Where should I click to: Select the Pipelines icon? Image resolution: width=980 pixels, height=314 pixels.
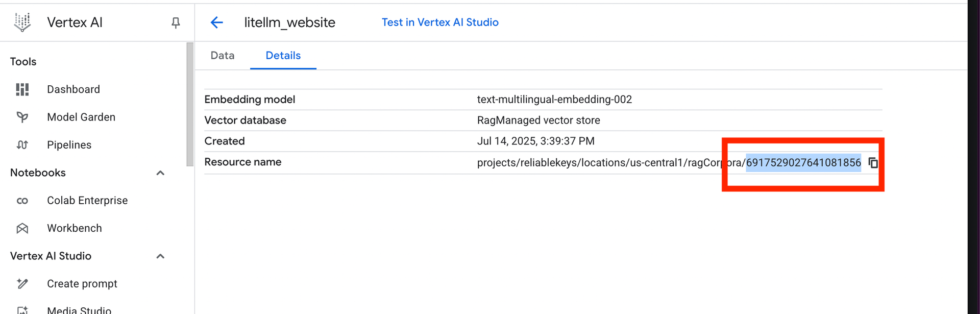click(x=22, y=144)
